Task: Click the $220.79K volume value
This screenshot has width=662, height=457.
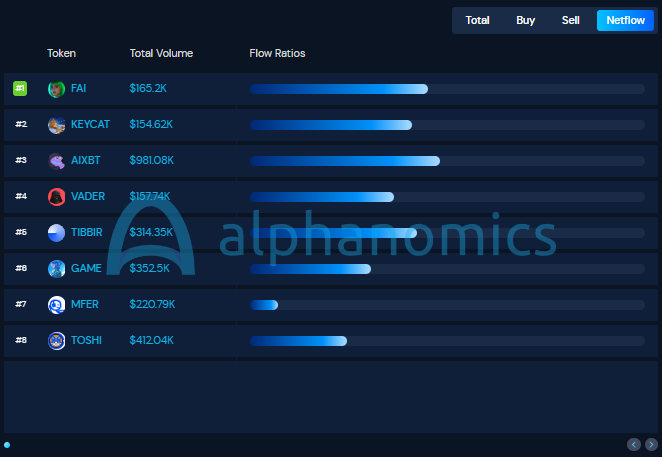Action: (152, 304)
